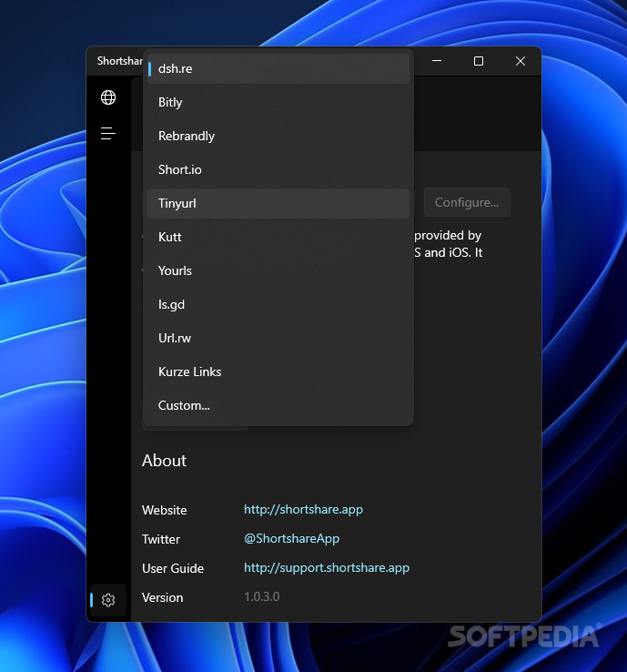Click the version number 1.0.3.0
This screenshot has height=672, width=627.
point(262,596)
